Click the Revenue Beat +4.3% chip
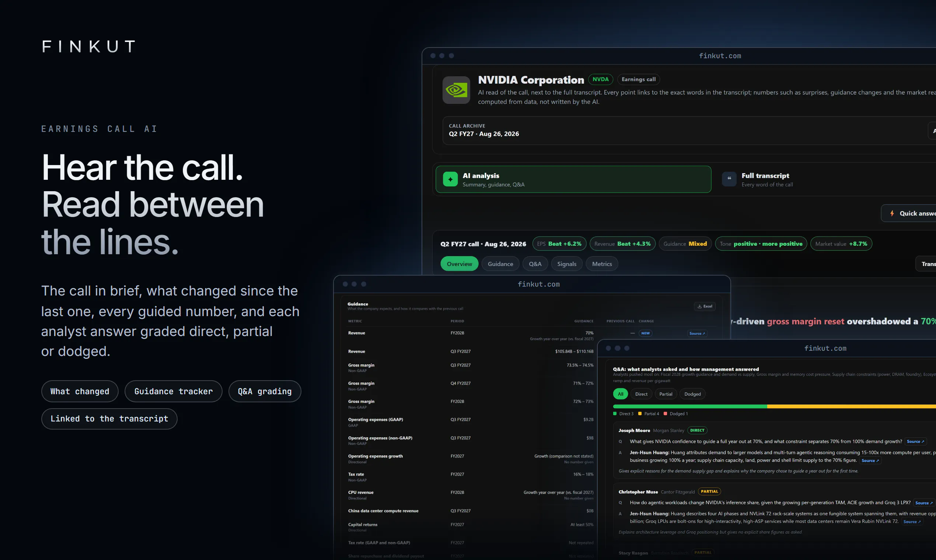The height and width of the screenshot is (560, 936). [622, 244]
